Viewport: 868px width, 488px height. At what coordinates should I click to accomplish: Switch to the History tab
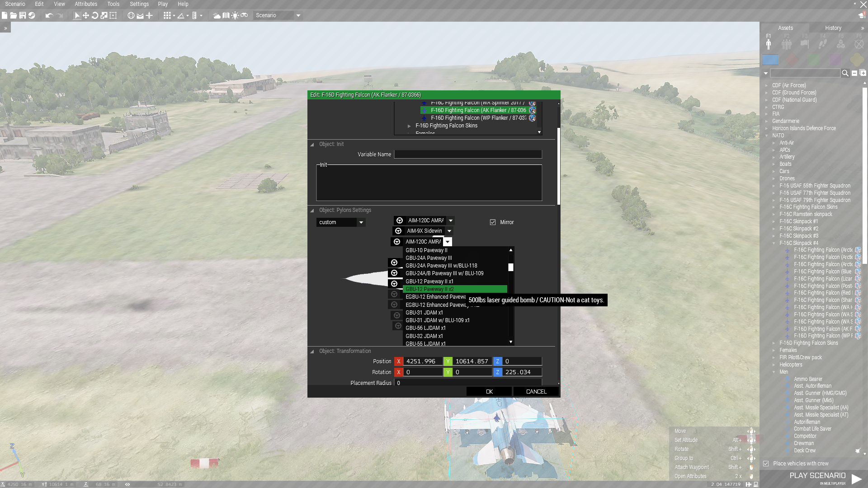(x=833, y=28)
